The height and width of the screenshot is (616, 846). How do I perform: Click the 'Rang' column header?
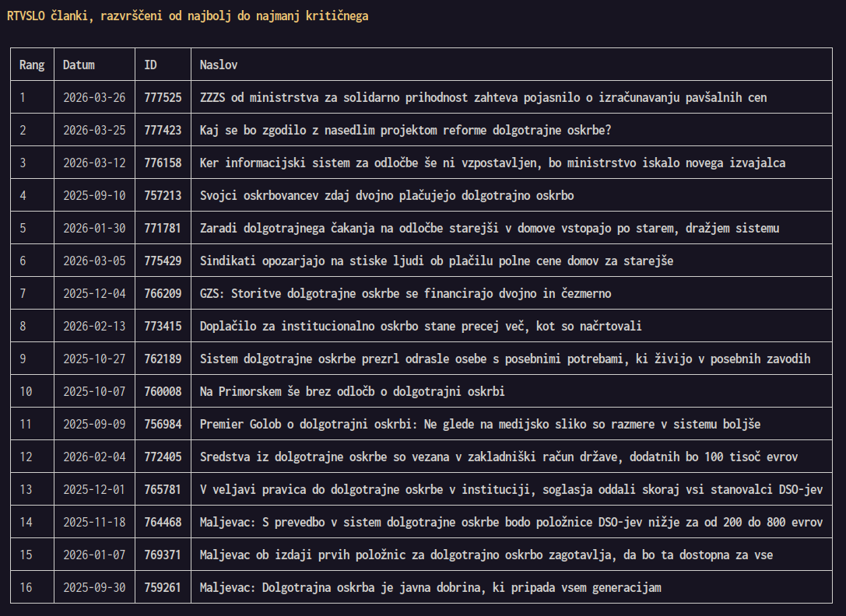[x=32, y=65]
